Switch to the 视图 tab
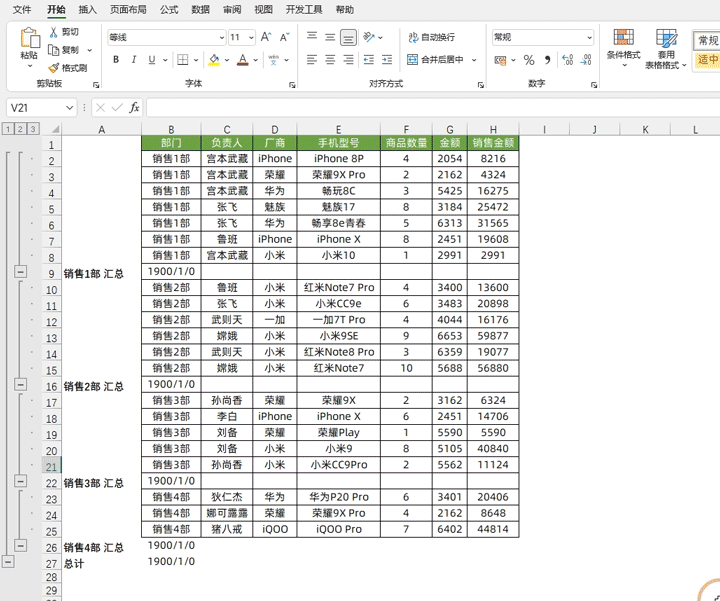 pos(263,10)
